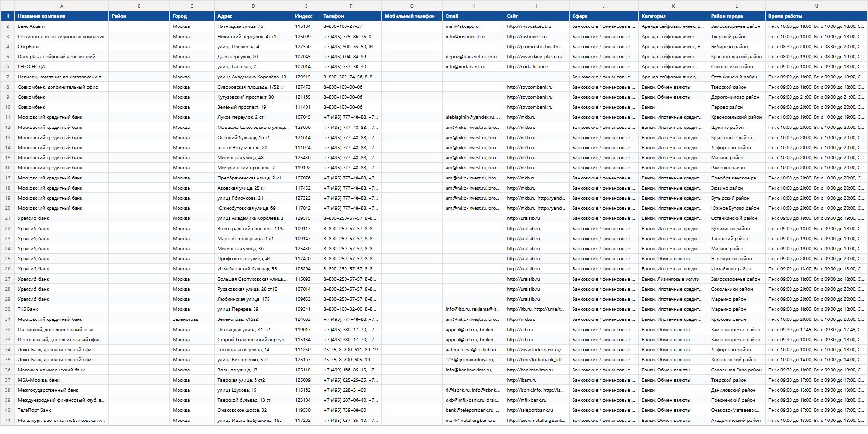
Task: Select site 'http://www.akcept.ru'
Action: point(536,26)
